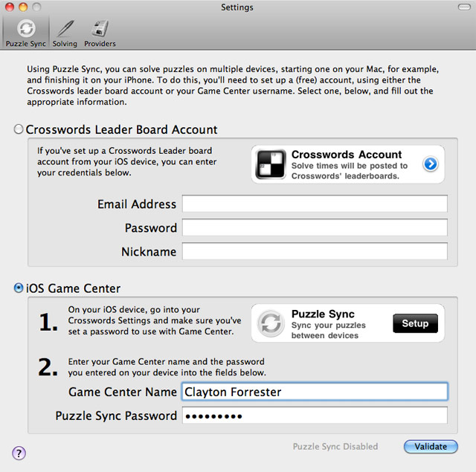Viewport: 476px width, 472px height.
Task: Select the iOS Game Center radio button
Action: pyautogui.click(x=19, y=288)
